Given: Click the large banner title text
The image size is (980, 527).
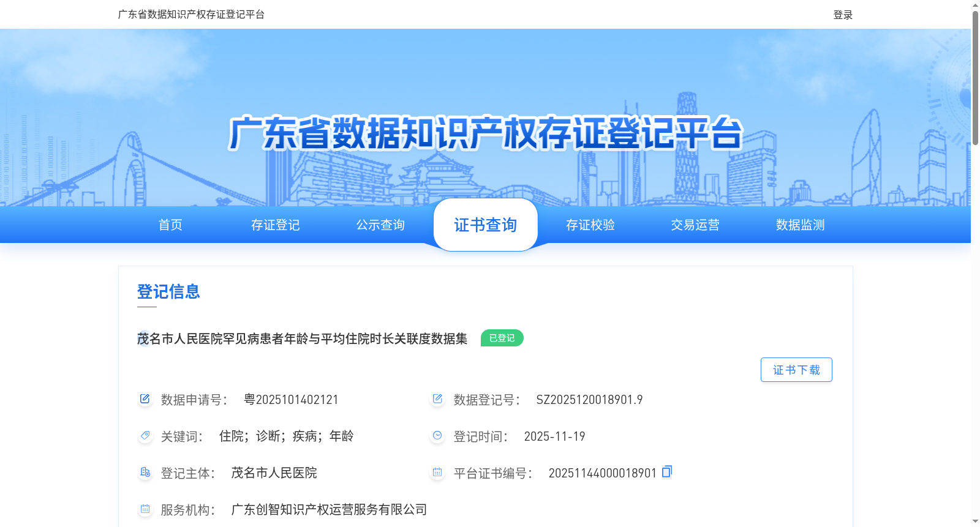Looking at the screenshot, I should pyautogui.click(x=486, y=133).
